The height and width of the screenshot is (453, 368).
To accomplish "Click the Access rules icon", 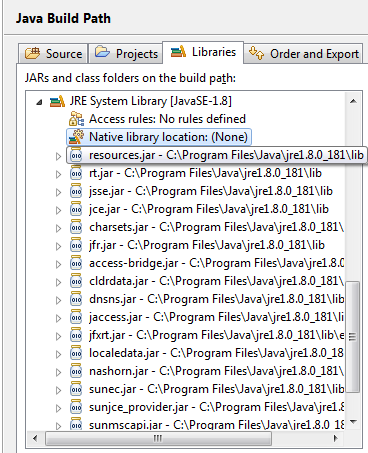I will point(76,119).
